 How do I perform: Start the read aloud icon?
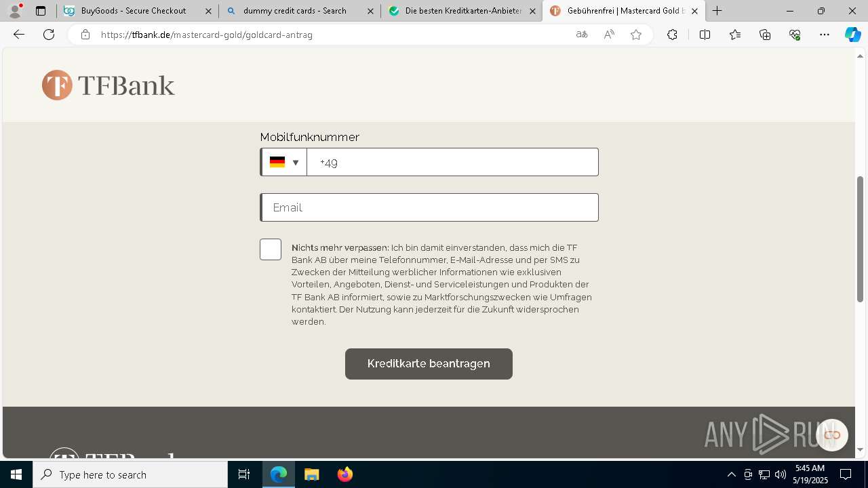coord(609,35)
